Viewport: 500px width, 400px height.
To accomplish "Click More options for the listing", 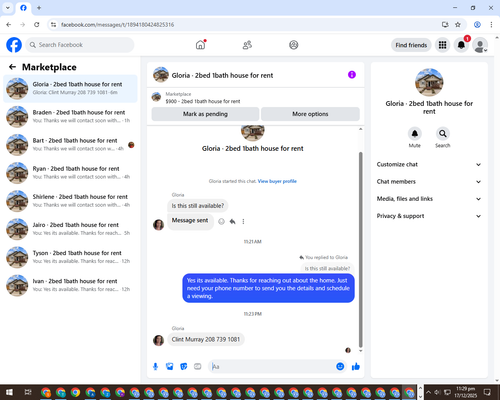I will (310, 114).
